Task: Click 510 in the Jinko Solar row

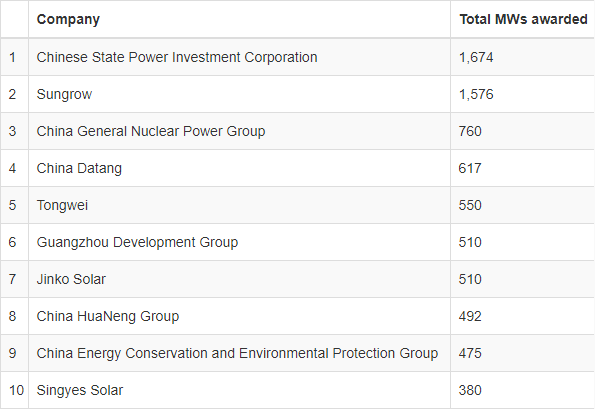Action: click(x=523, y=279)
